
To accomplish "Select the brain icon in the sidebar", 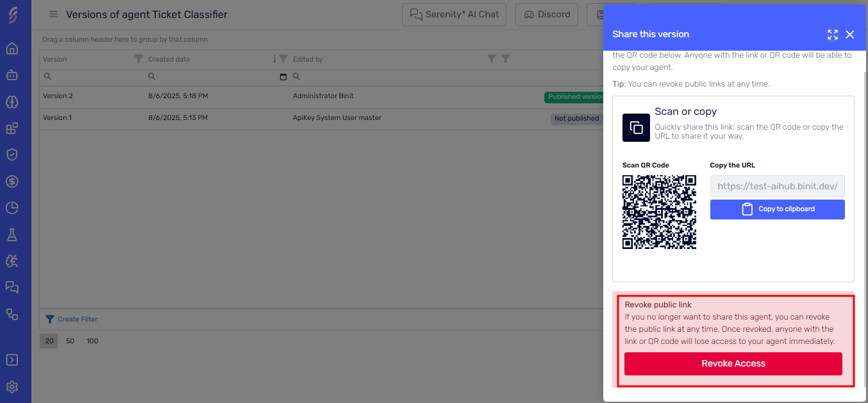I will coord(12,101).
